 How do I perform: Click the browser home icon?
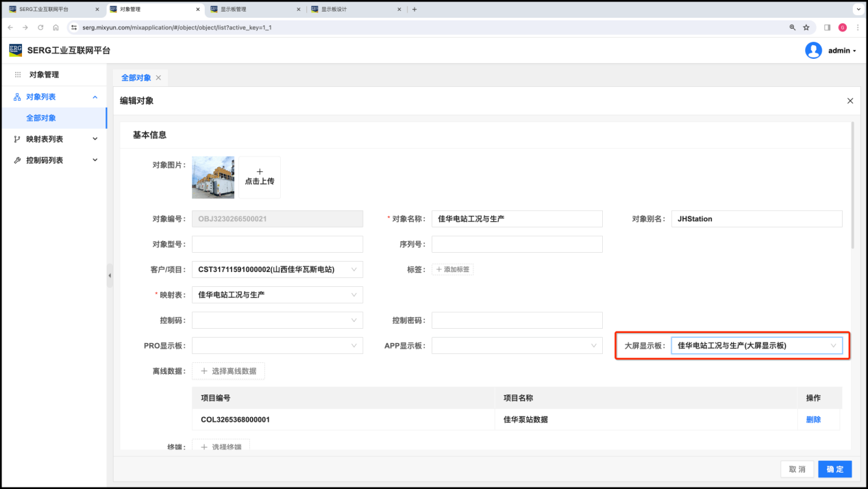[x=55, y=27]
